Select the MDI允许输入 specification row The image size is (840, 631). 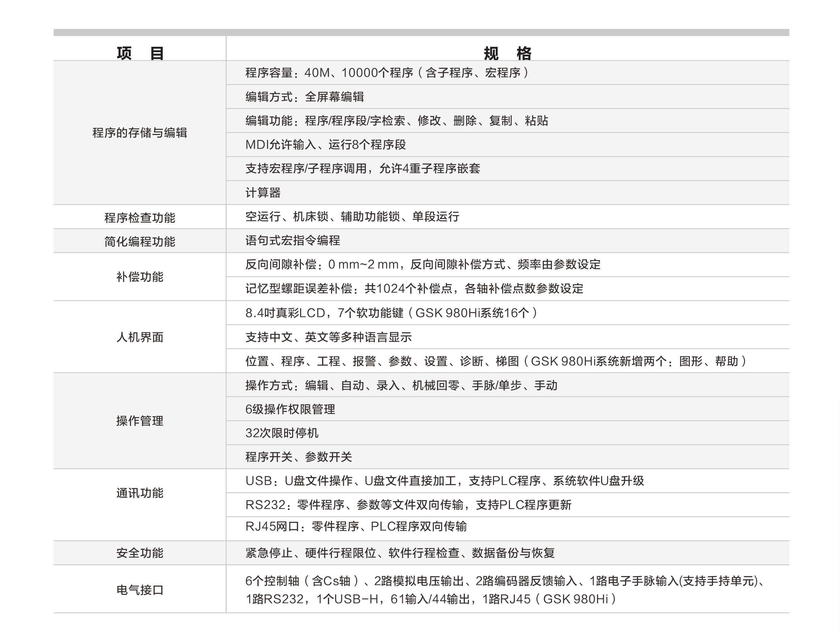tap(325, 145)
